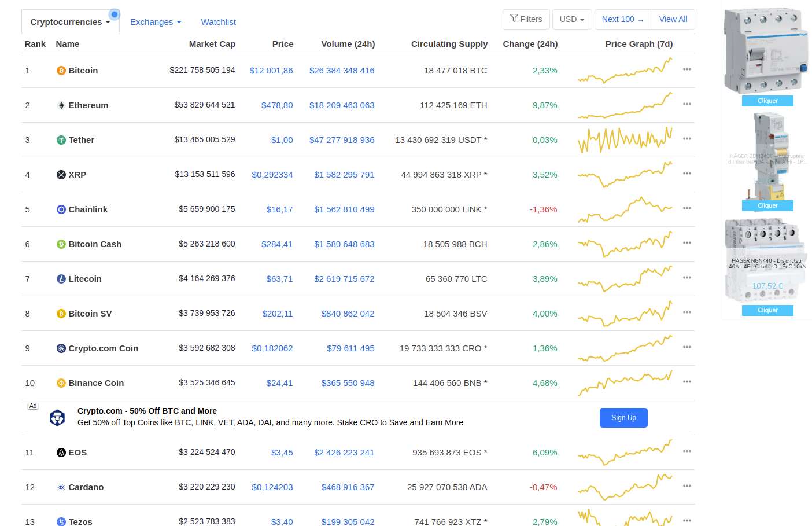This screenshot has width=812, height=526.
Task: Click the Bitcoin Cash logo icon
Action: tap(61, 244)
